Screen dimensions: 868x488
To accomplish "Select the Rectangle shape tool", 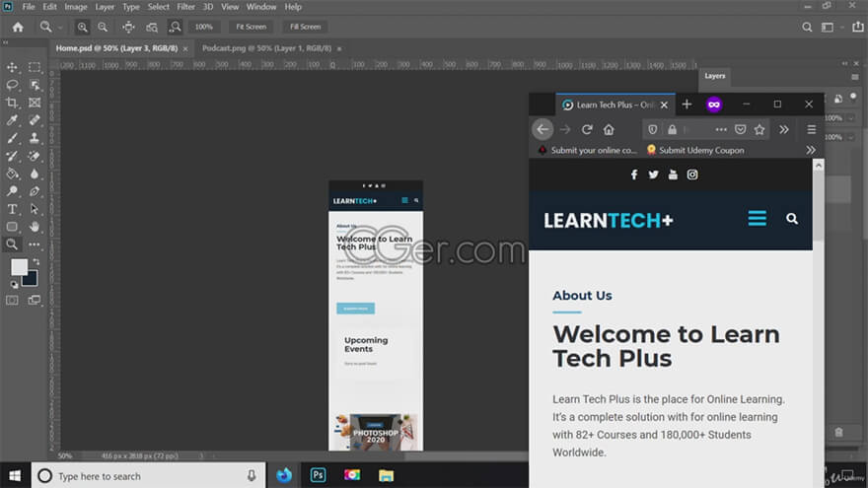I will [12, 227].
